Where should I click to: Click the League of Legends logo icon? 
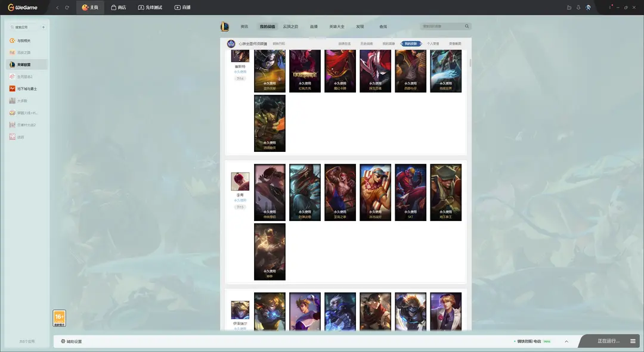point(225,27)
